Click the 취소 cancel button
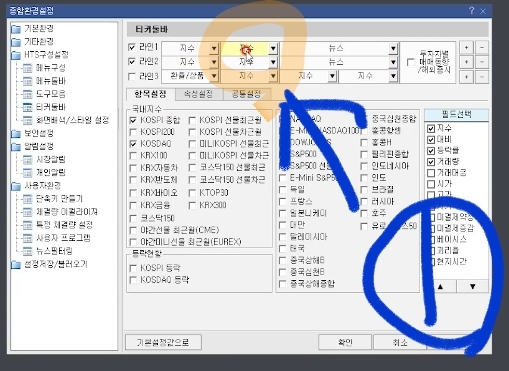 [400, 342]
